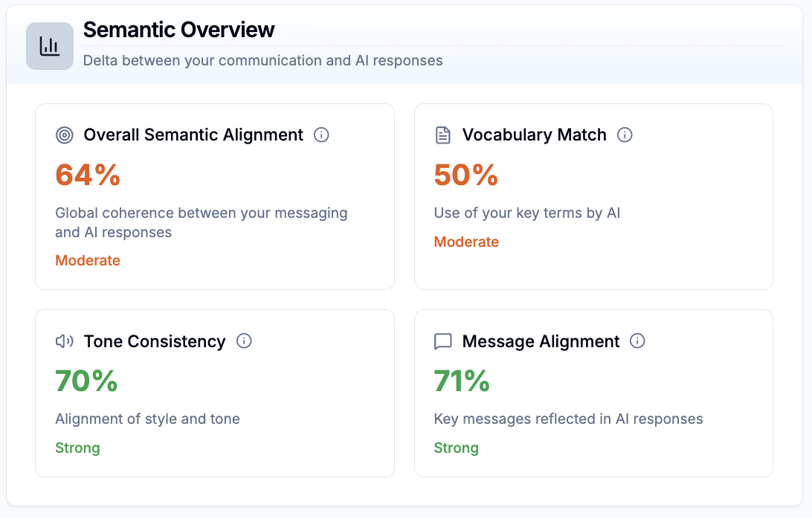
Task: Click the info icon beside Message Alignment
Action: (x=637, y=341)
